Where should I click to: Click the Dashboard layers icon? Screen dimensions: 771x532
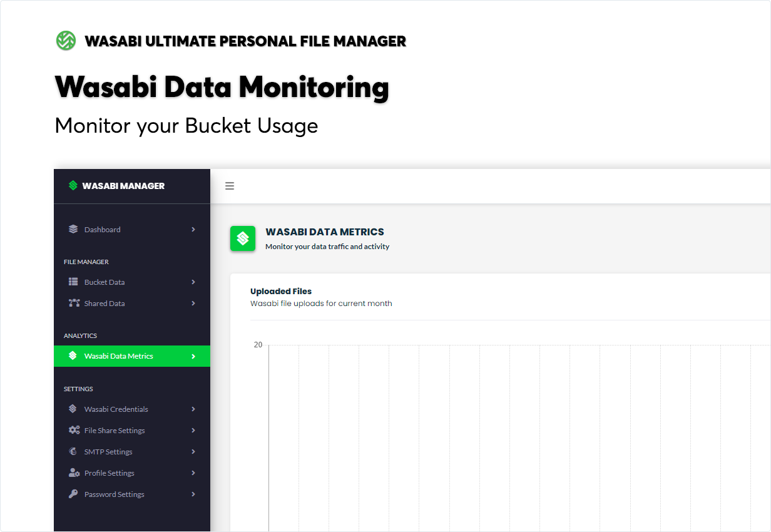pos(73,229)
